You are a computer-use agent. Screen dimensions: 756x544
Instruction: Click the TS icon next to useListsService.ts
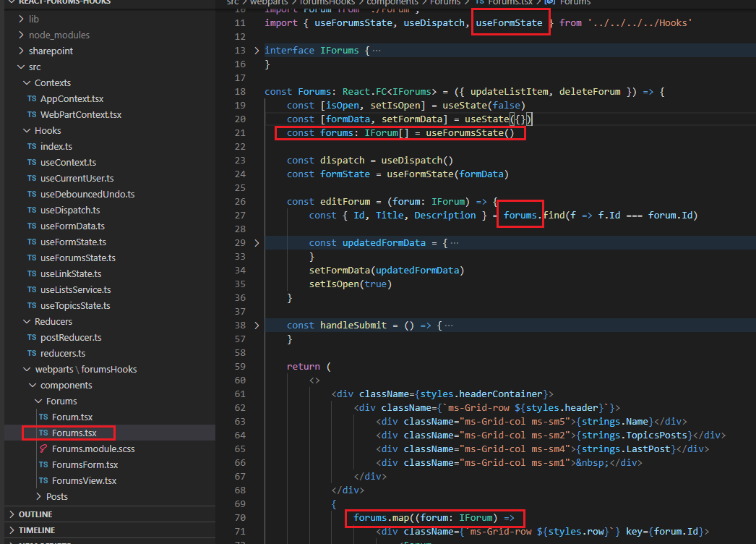click(x=31, y=289)
